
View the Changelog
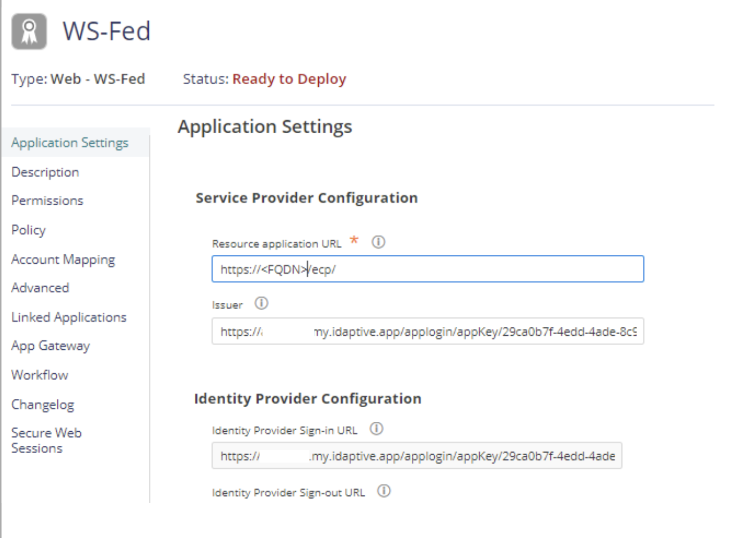click(x=42, y=405)
